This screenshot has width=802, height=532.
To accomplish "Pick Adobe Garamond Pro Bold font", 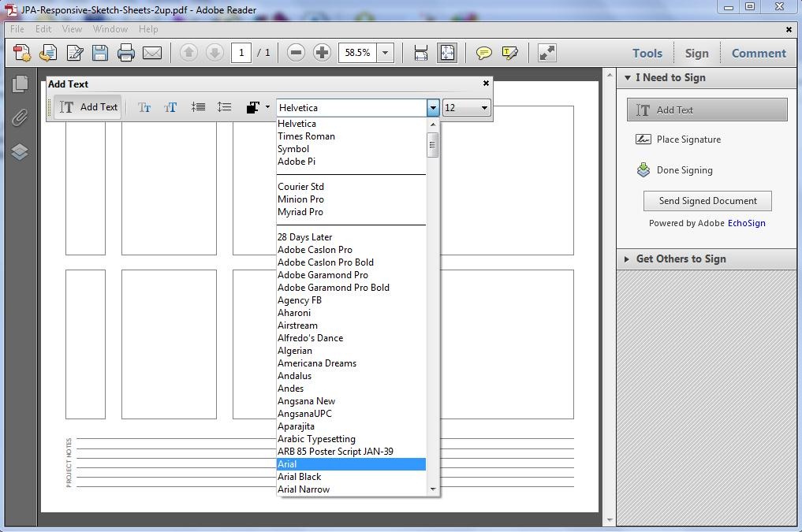I will tap(351, 288).
